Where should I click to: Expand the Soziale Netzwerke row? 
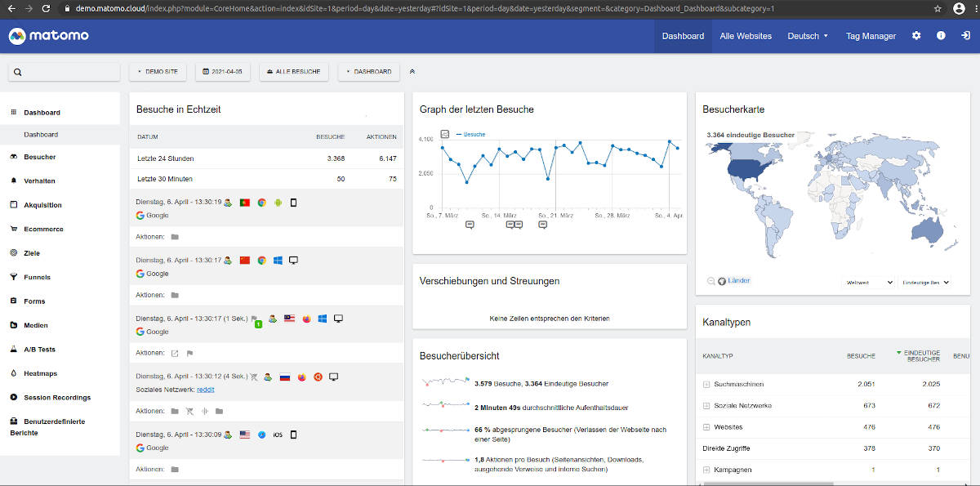pyautogui.click(x=706, y=405)
